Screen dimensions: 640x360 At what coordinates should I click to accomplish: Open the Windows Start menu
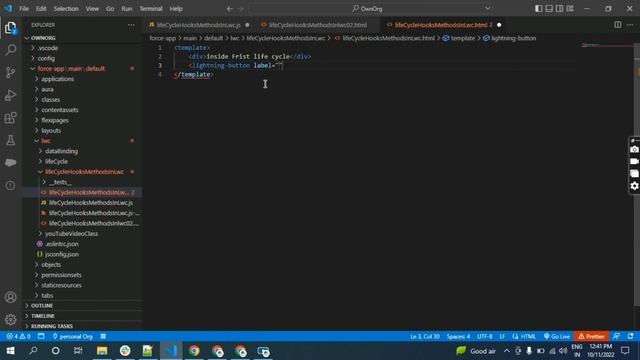[x=10, y=351]
